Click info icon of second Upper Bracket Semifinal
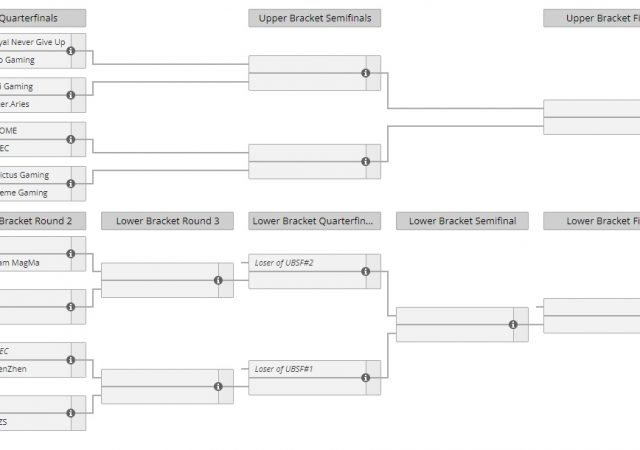This screenshot has height=450, width=640. tap(365, 161)
